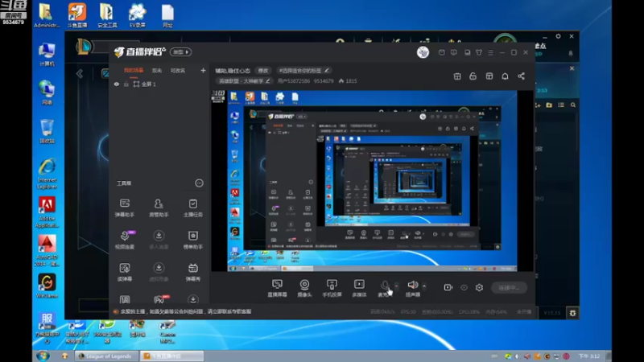Open the mode switch pill beside the logo
The image size is (644, 362).
coord(180,52)
